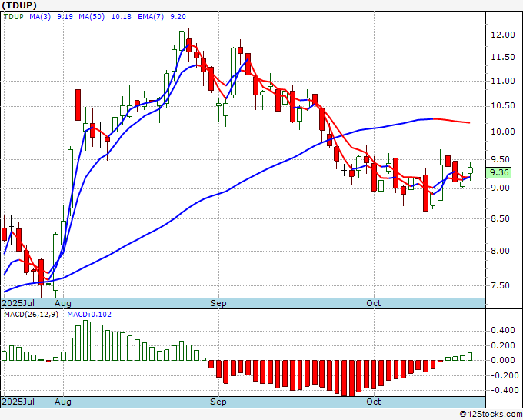523x420 pixels.
Task: Click the 11.00 price axis label
Action: (503, 81)
